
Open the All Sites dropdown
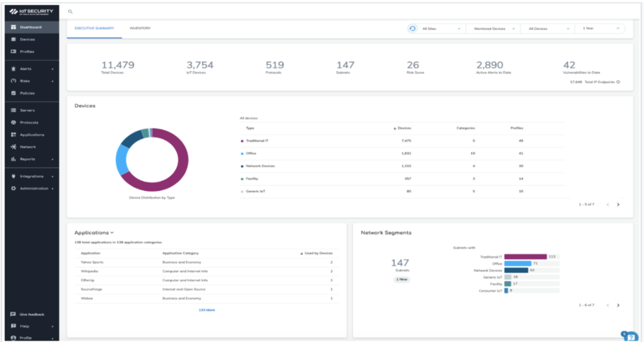click(x=441, y=28)
